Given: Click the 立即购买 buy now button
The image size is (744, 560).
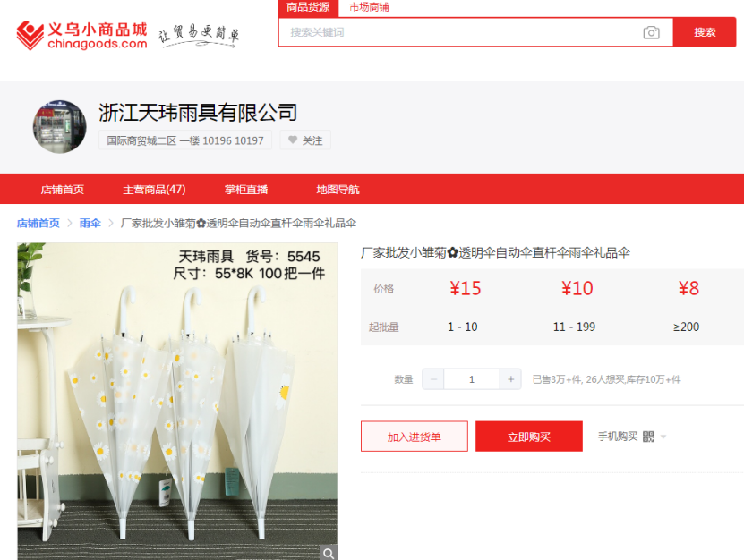Looking at the screenshot, I should [x=529, y=437].
